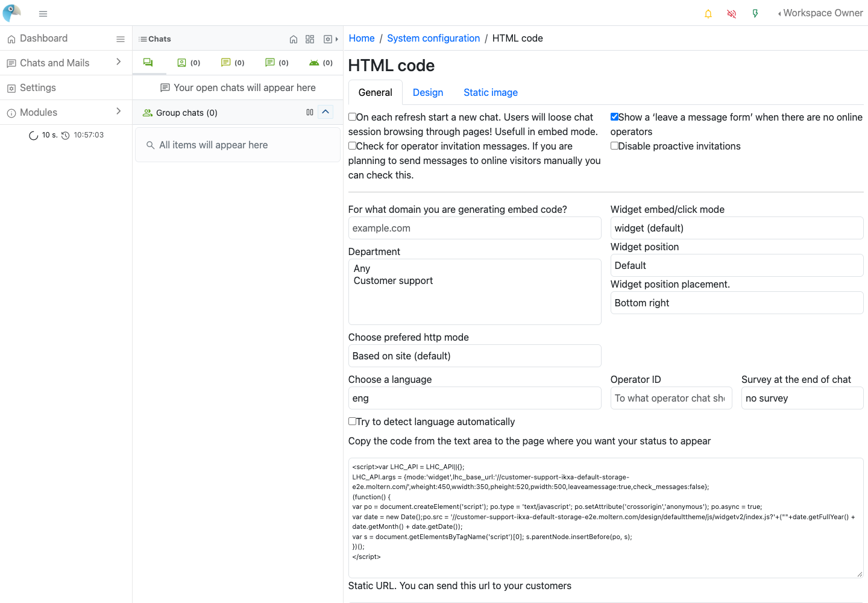The height and width of the screenshot is (603, 868).
Task: Follow the System configuration breadcrumb link
Action: tap(433, 38)
